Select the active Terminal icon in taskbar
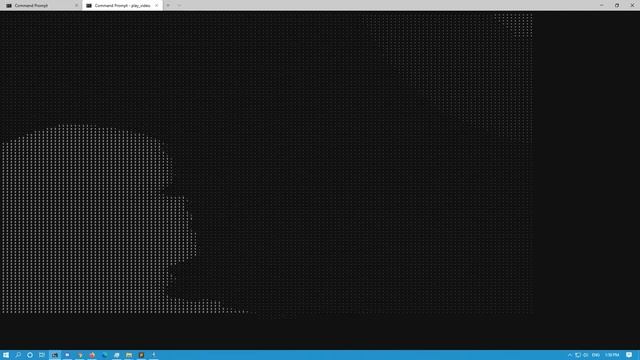The image size is (640, 360). pos(55,355)
